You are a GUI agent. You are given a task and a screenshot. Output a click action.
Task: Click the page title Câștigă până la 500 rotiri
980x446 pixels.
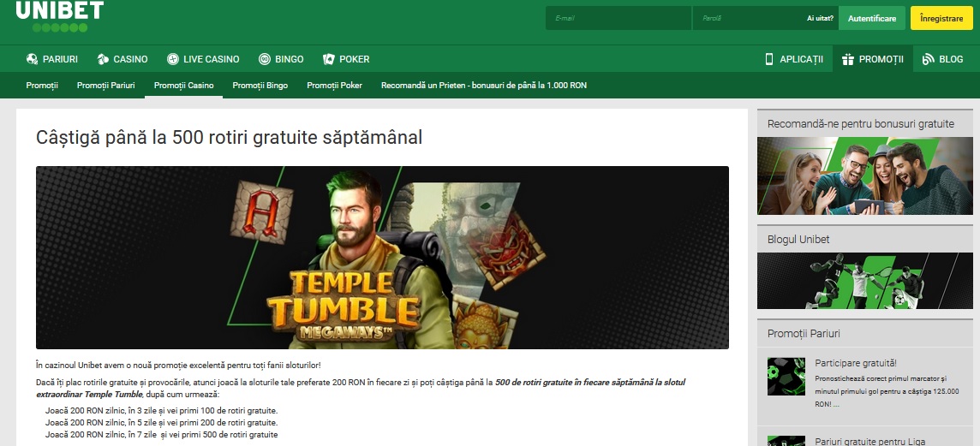coord(230,138)
